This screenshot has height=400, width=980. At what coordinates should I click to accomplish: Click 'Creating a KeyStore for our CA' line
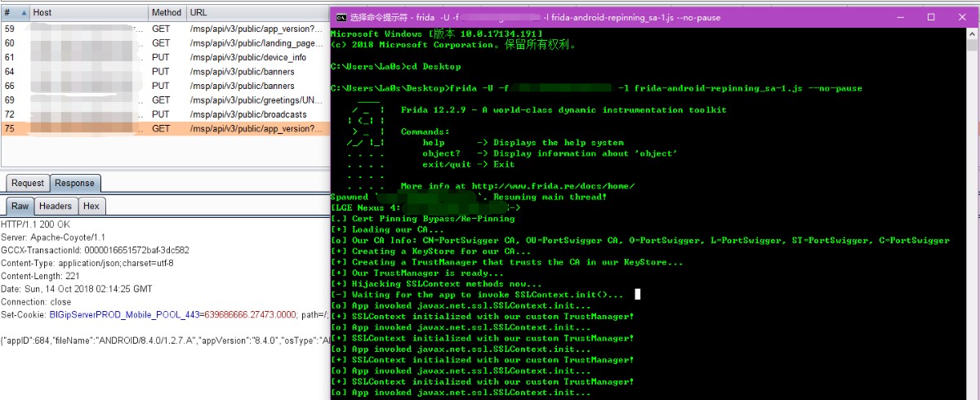[x=434, y=251]
